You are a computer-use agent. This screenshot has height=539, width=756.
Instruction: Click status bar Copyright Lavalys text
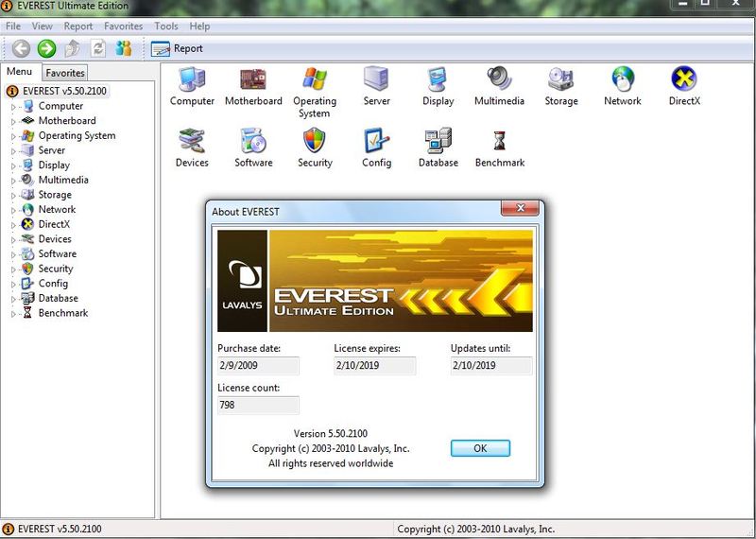pyautogui.click(x=476, y=529)
